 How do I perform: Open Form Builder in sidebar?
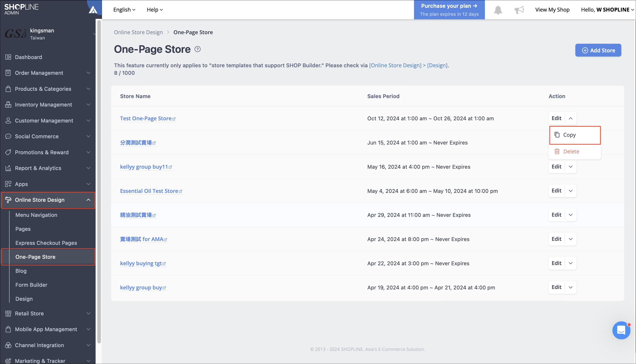31,285
